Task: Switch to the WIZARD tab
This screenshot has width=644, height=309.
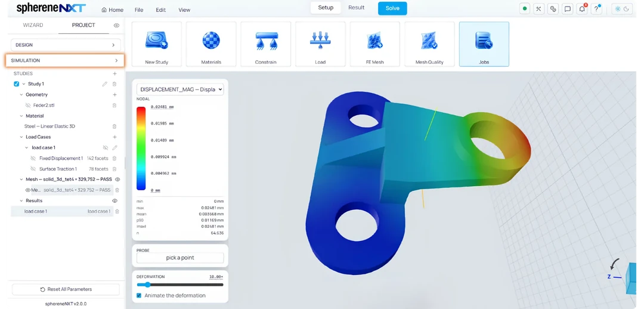Action: (33, 25)
